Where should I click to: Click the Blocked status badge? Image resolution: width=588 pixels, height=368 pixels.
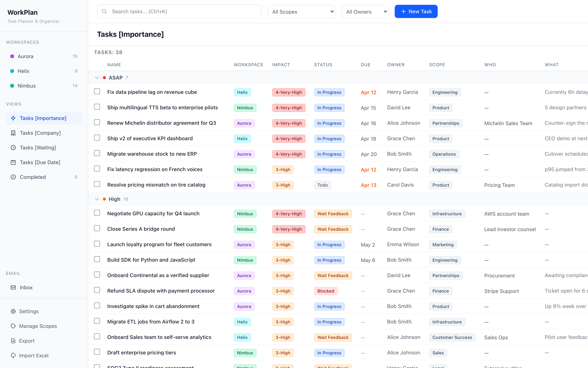pyautogui.click(x=326, y=291)
